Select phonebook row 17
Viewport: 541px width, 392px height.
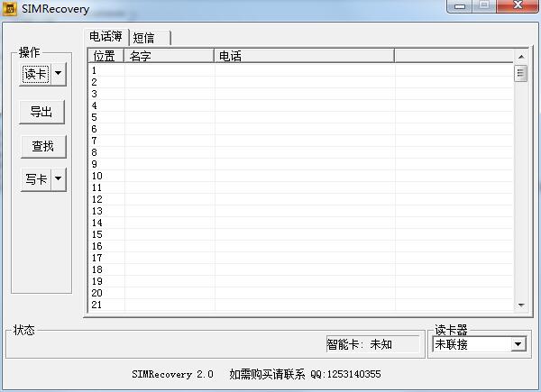tap(301, 259)
